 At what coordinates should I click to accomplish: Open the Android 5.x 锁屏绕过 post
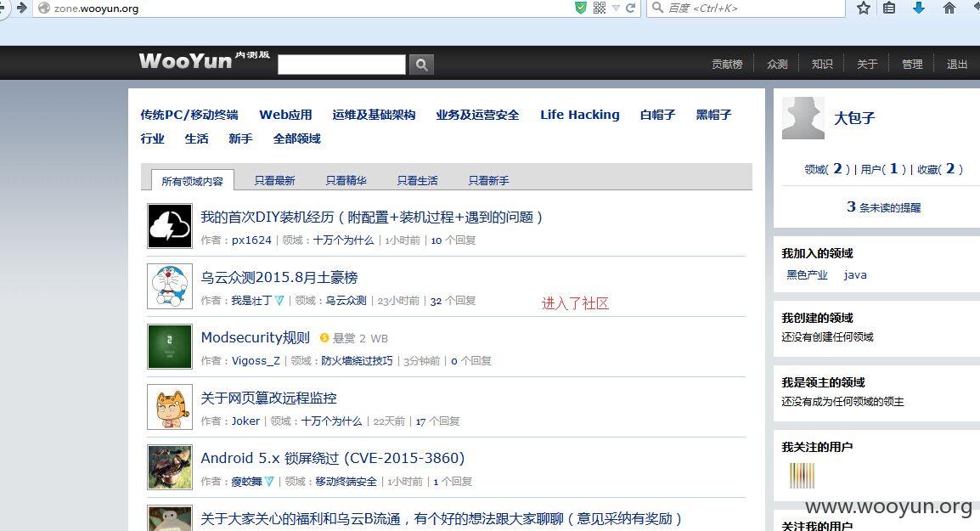(x=333, y=458)
